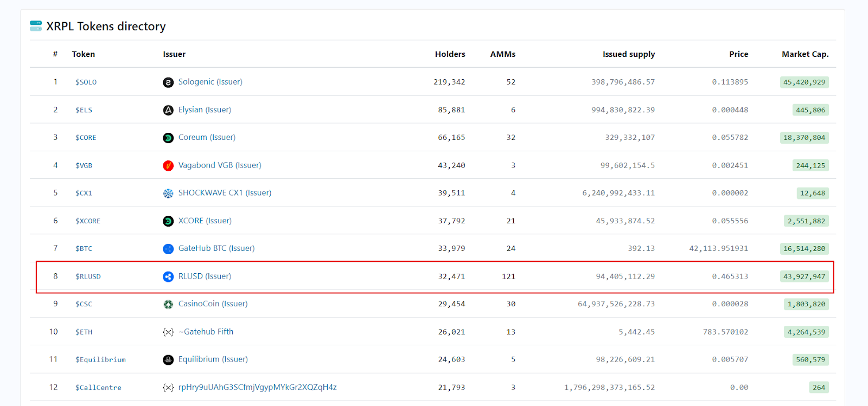Click the 43,927,947 market cap badge
The image size is (868, 406).
(x=804, y=276)
